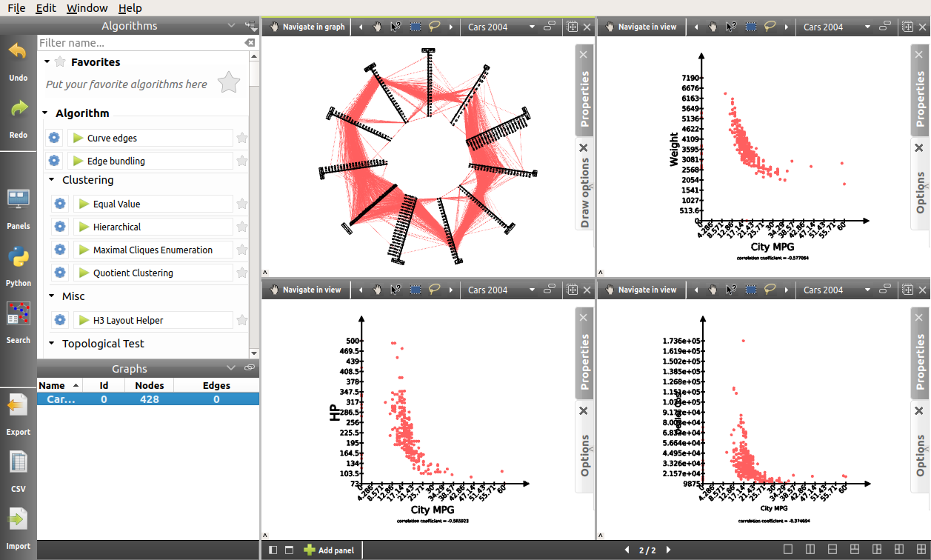Open the Window menu
The width and height of the screenshot is (931, 560).
pos(87,8)
